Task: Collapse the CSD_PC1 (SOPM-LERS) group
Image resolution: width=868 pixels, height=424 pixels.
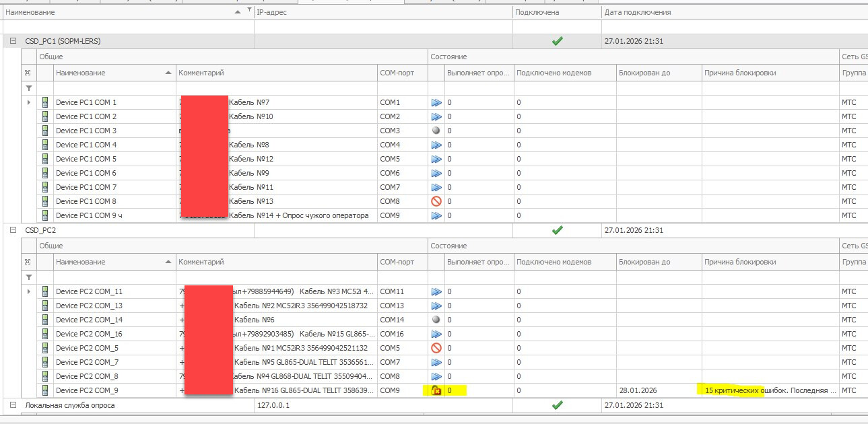Action: 13,41
